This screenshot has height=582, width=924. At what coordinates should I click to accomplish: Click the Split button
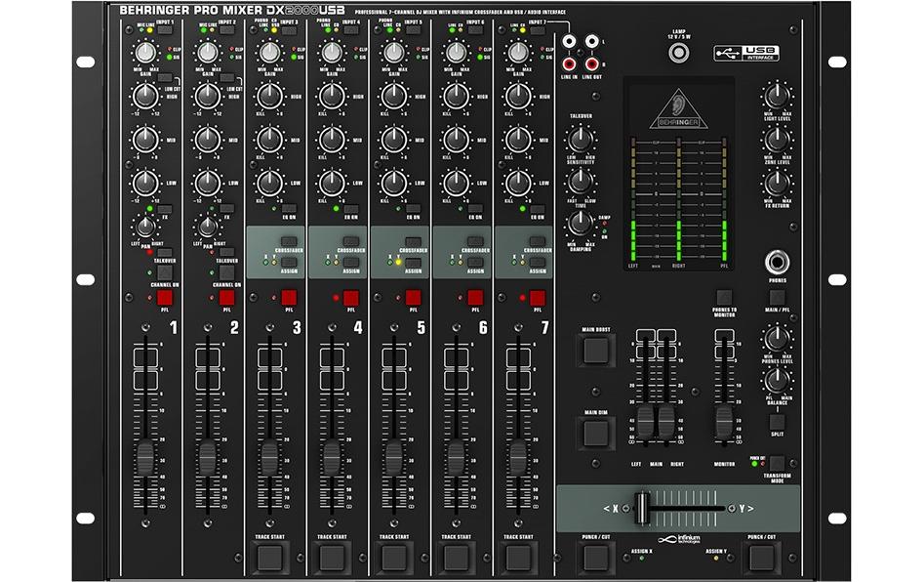pyautogui.click(x=778, y=422)
